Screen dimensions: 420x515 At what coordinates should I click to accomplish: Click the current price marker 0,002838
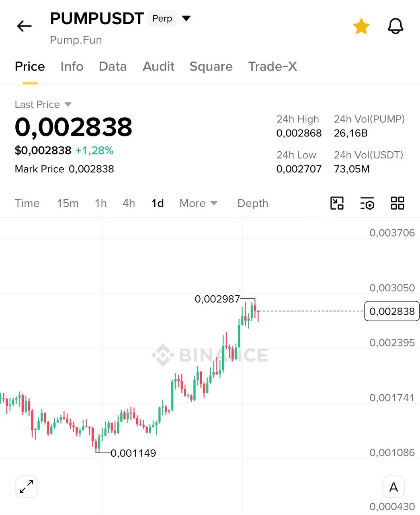tap(392, 311)
